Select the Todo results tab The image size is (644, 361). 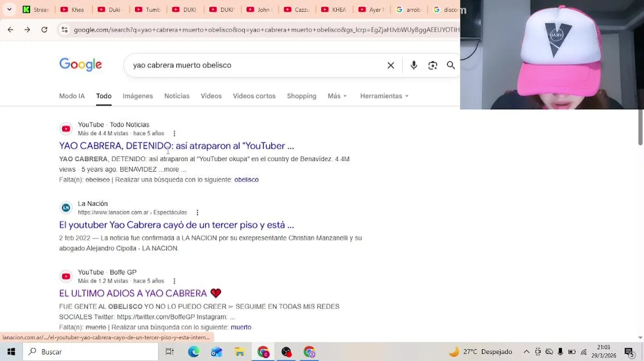(x=104, y=96)
